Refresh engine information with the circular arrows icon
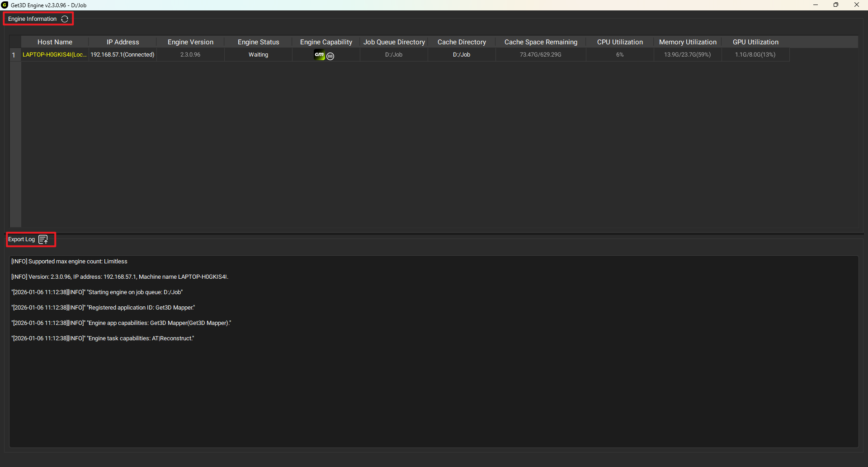The image size is (868, 467). tap(65, 19)
